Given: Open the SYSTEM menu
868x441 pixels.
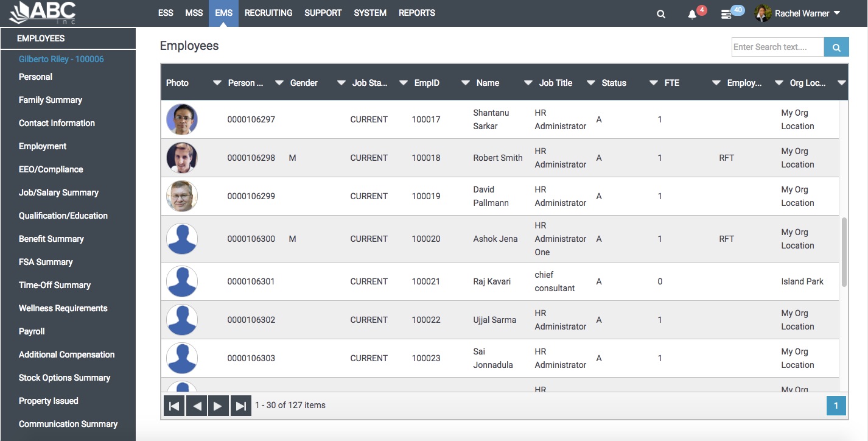Looking at the screenshot, I should pyautogui.click(x=370, y=13).
